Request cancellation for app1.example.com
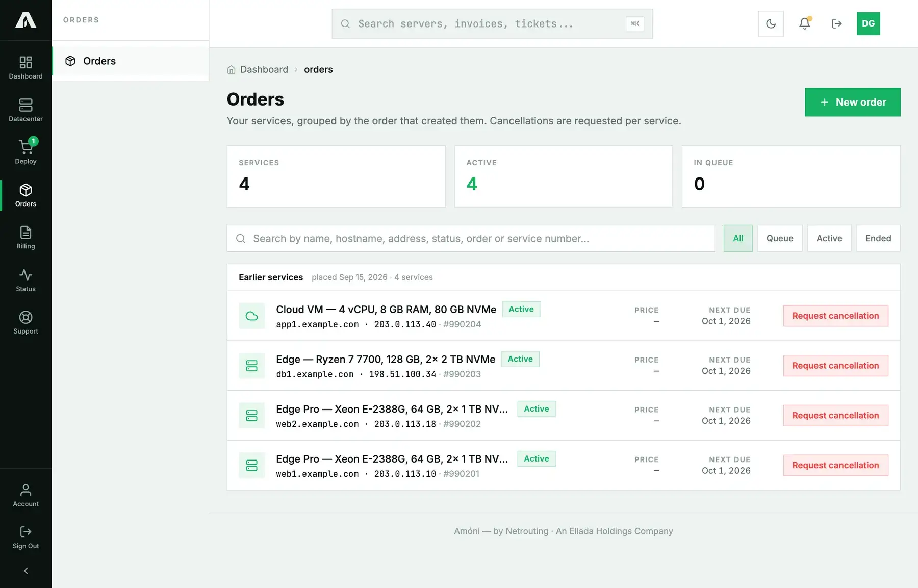The image size is (918, 588). (835, 316)
